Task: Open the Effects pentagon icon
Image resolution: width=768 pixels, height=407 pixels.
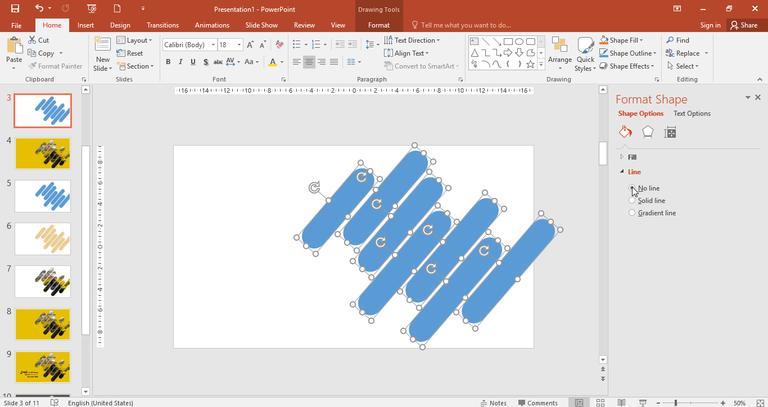Action: coord(648,132)
